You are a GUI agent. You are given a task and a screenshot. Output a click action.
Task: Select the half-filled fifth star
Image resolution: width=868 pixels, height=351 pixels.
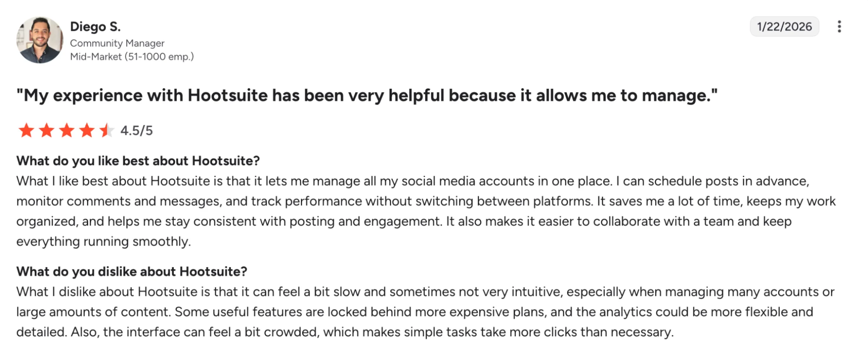[x=108, y=130]
